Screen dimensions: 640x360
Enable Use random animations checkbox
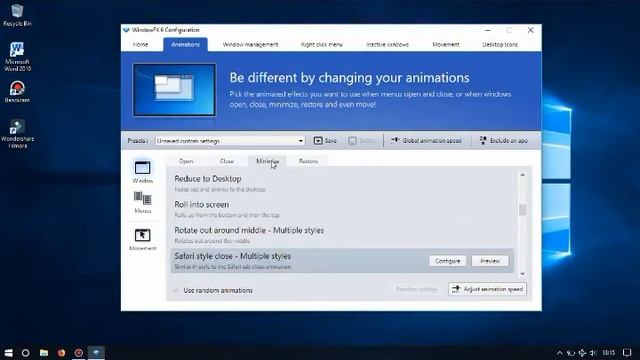(x=176, y=290)
